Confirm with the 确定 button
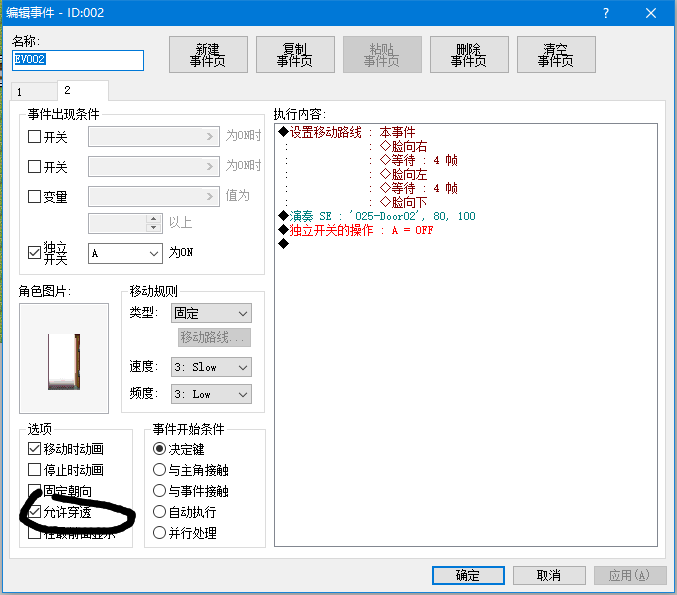677x595 pixels. (x=468, y=575)
